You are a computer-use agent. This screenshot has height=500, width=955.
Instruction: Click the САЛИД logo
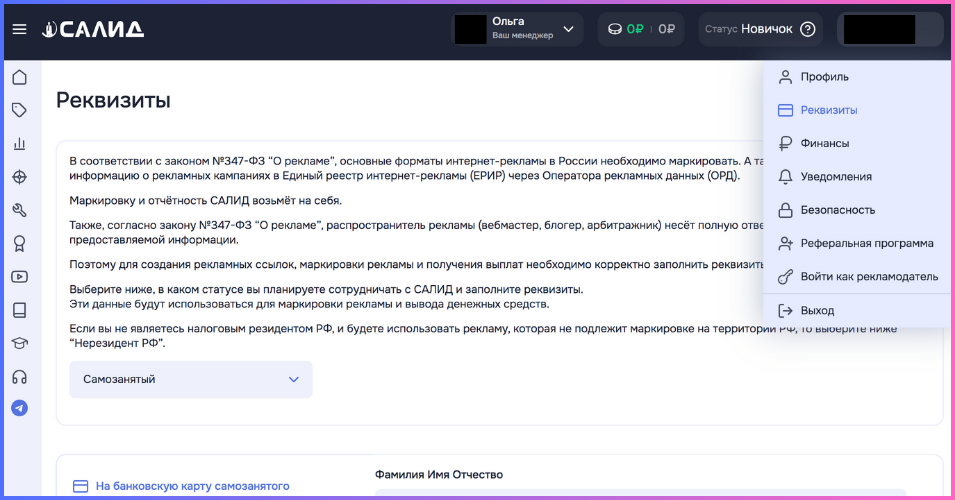[x=93, y=29]
